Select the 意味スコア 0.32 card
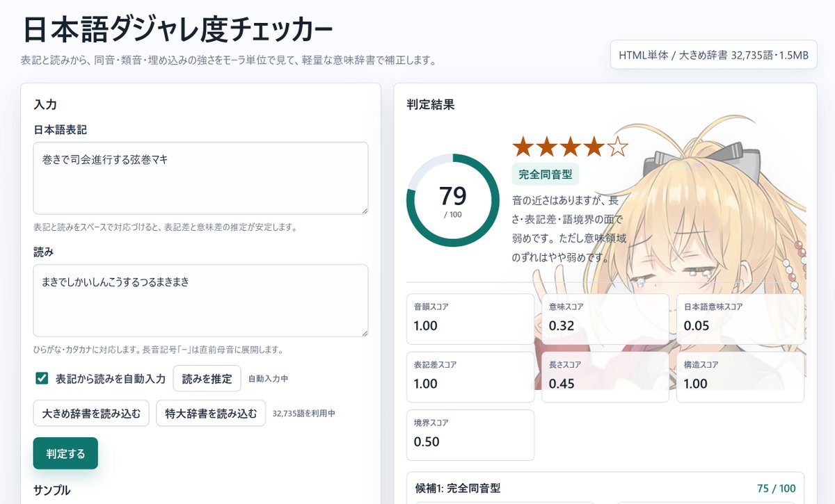Screen dimensions: 835x504 click(x=605, y=319)
